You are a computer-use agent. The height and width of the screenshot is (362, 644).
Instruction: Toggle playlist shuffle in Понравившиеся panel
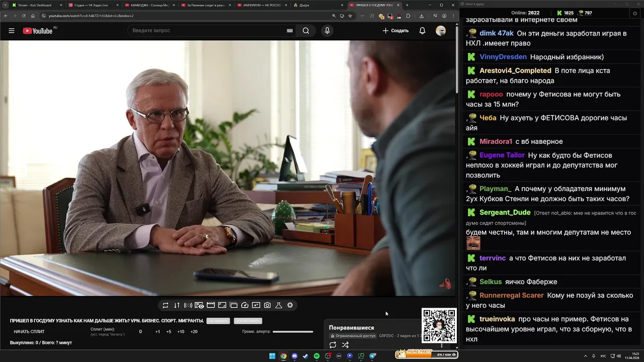pos(345,345)
